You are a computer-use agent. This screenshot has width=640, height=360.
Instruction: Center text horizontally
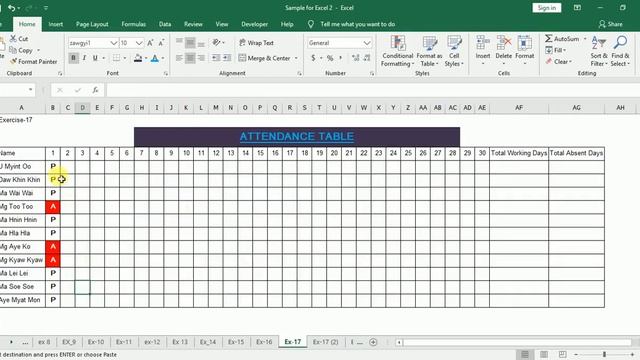click(190, 58)
